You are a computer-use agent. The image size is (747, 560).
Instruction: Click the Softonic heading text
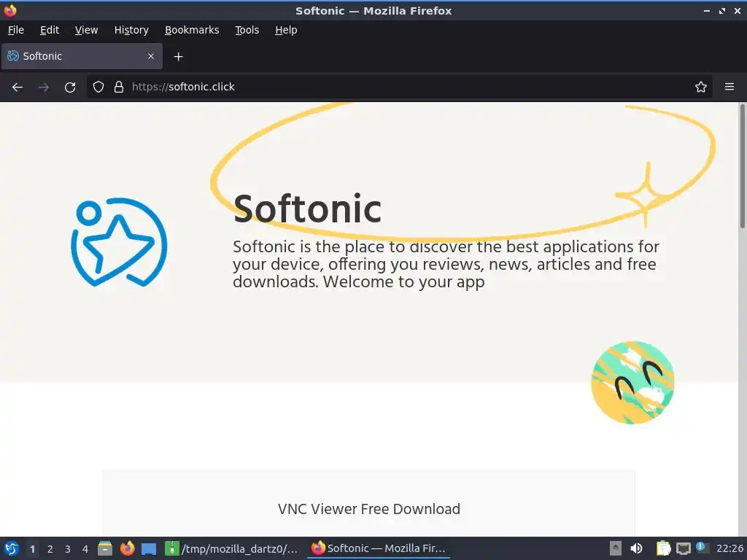point(307,209)
